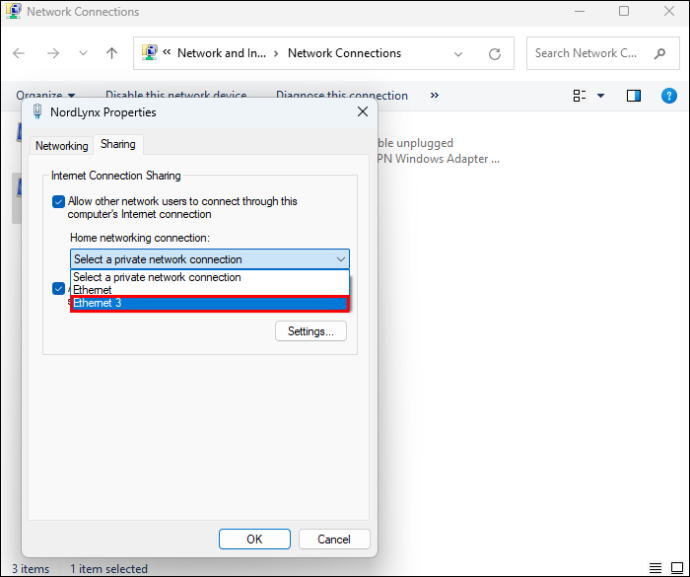Uncheck Allow other network users to connect
Image resolution: width=690 pixels, height=577 pixels.
(x=59, y=202)
